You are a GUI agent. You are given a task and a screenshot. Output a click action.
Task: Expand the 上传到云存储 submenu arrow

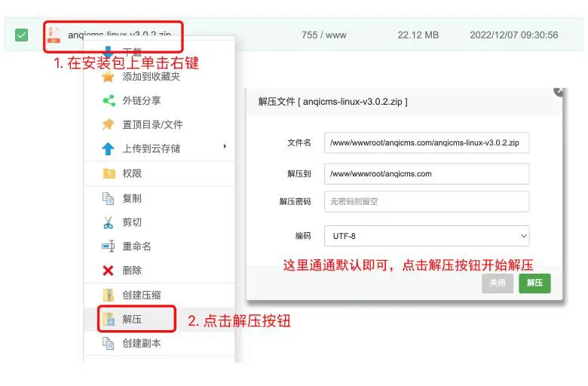(x=225, y=147)
